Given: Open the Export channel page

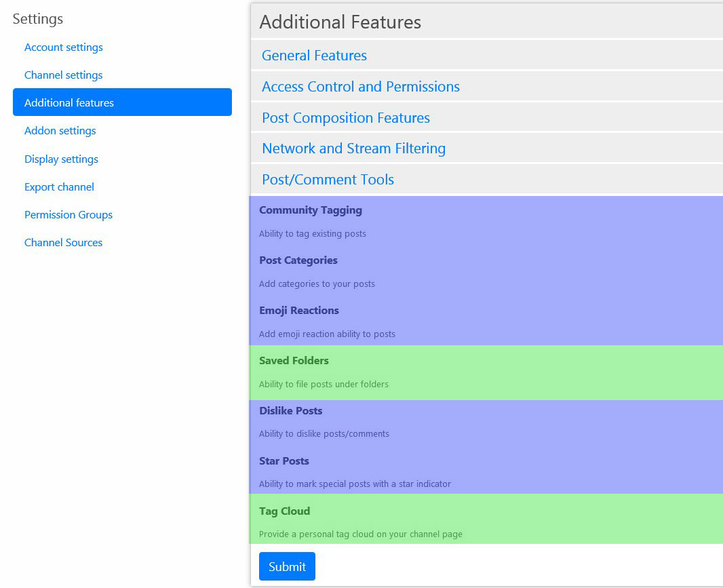Looking at the screenshot, I should (59, 187).
